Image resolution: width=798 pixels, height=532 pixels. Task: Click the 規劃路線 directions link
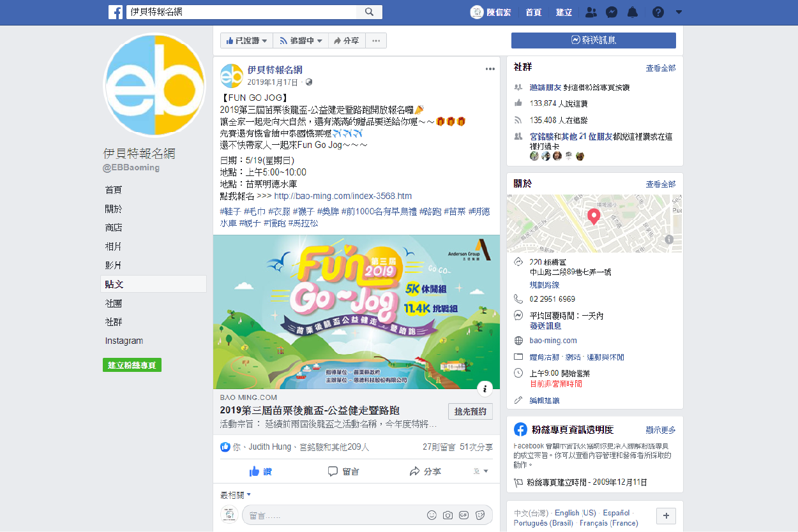coord(545,285)
